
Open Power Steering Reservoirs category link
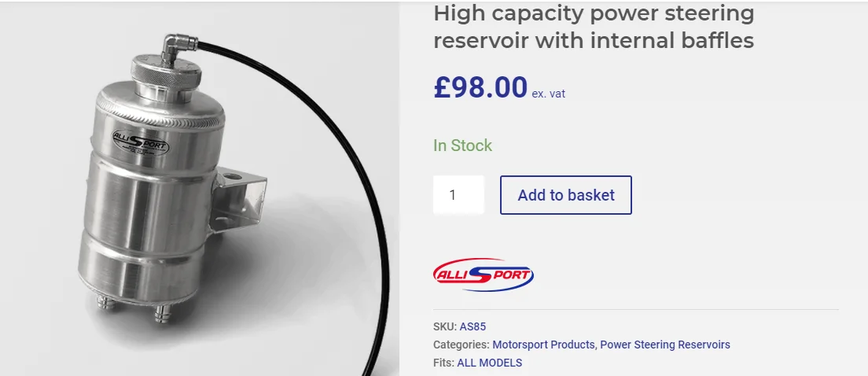(665, 345)
